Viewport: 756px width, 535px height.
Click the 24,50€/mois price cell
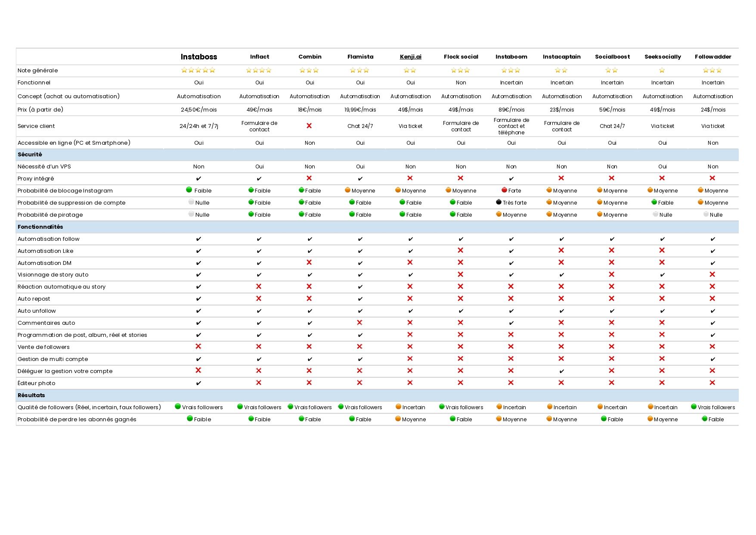[x=199, y=109]
